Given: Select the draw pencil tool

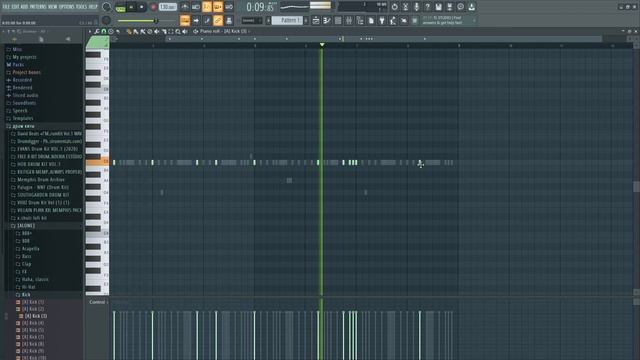Looking at the screenshot, I should 129,31.
